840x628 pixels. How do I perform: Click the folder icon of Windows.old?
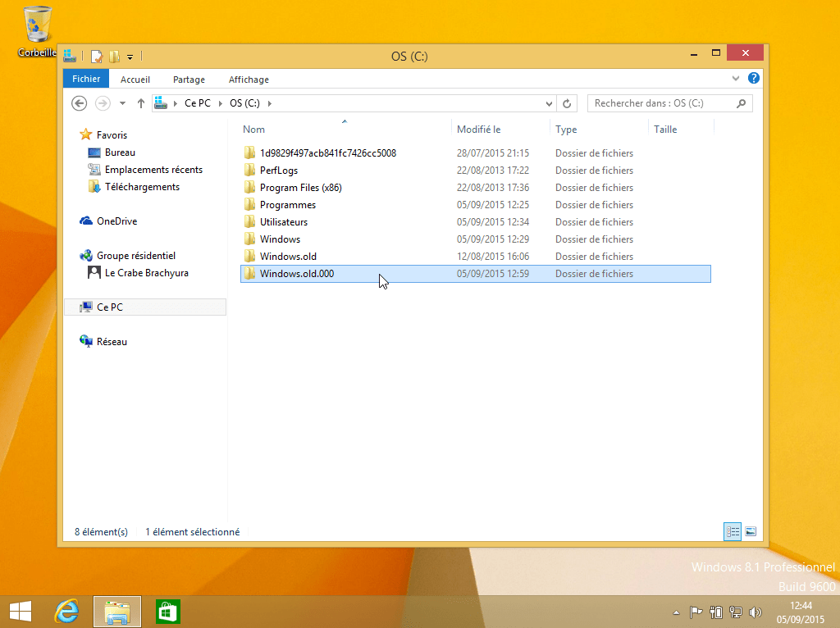[x=249, y=256]
